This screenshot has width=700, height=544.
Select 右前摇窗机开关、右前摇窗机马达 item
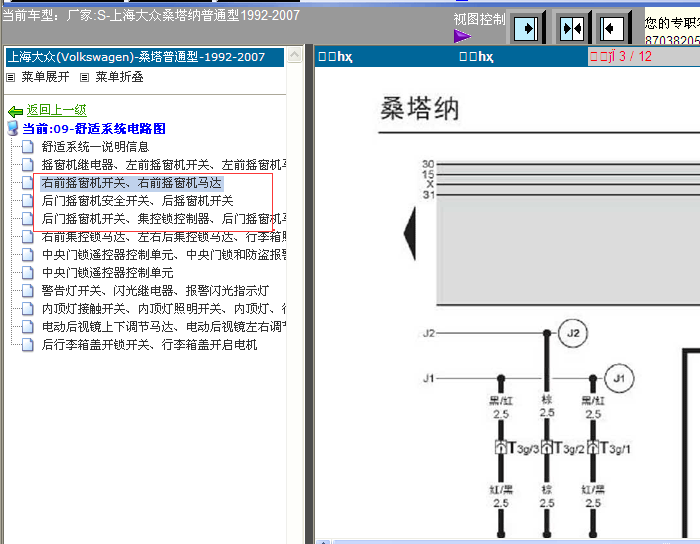132,183
